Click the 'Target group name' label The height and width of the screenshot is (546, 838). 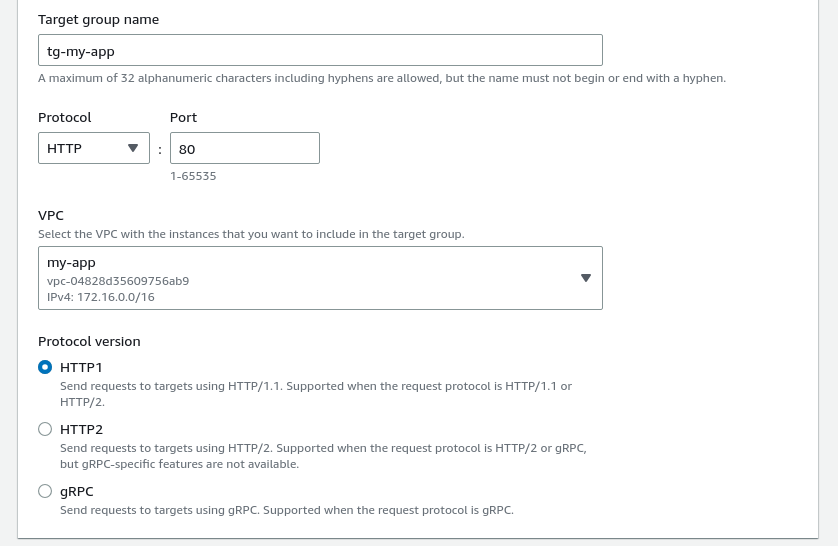(98, 19)
